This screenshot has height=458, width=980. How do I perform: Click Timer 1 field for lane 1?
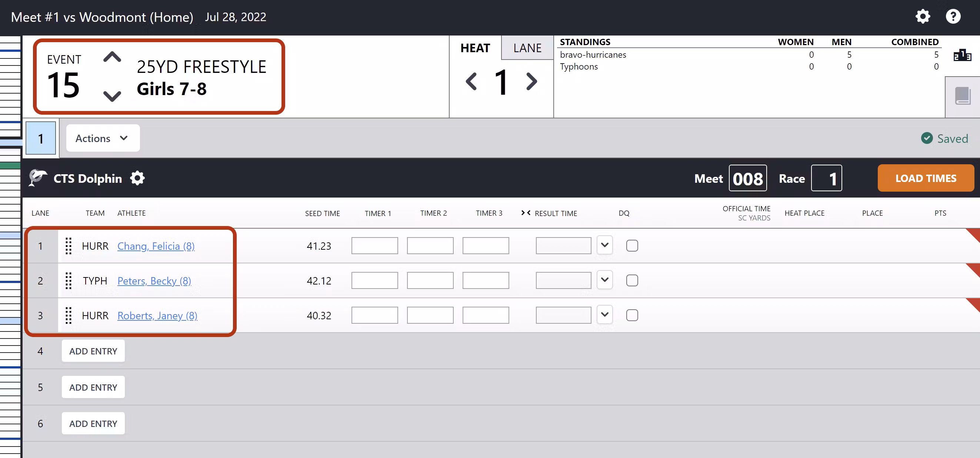(x=374, y=246)
